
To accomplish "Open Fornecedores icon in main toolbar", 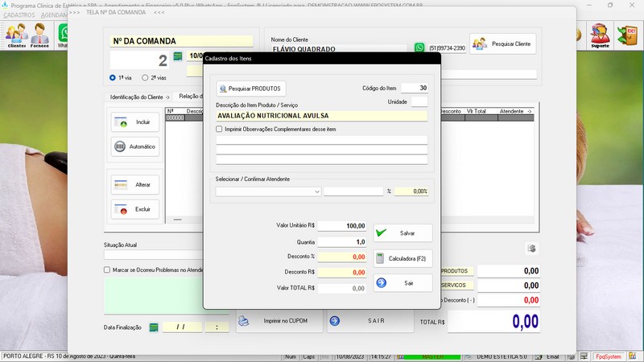I will point(39,35).
